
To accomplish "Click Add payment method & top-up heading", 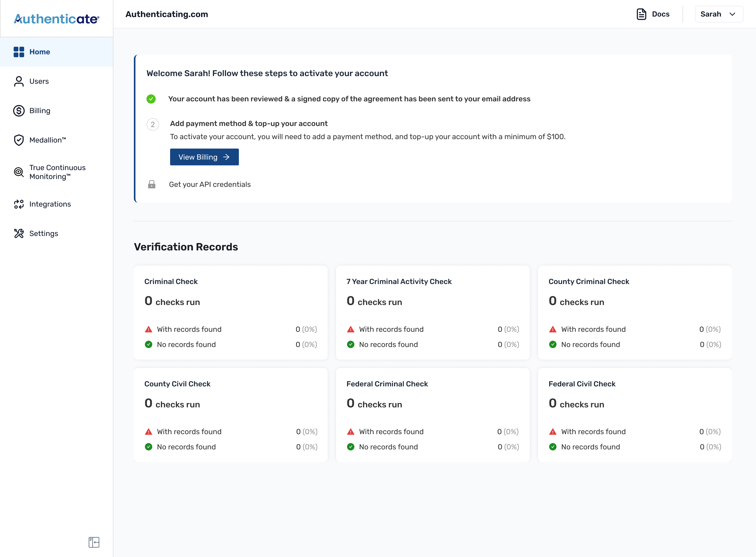I will [x=249, y=123].
